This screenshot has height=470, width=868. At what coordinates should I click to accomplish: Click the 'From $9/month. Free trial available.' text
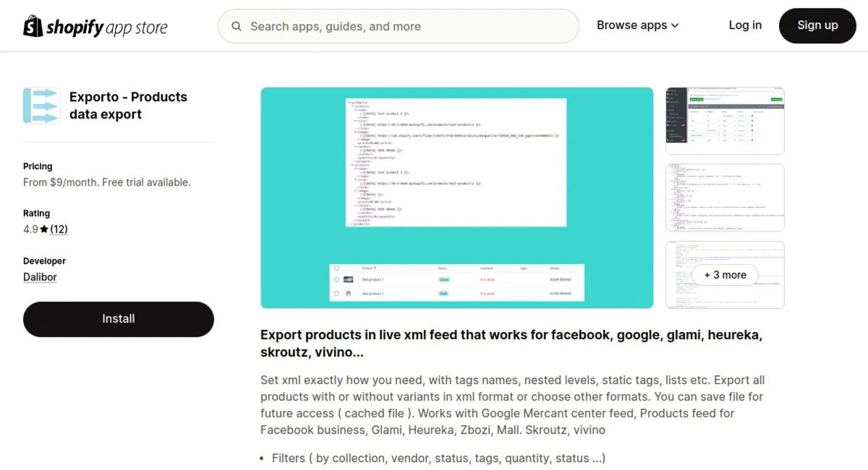tap(107, 182)
